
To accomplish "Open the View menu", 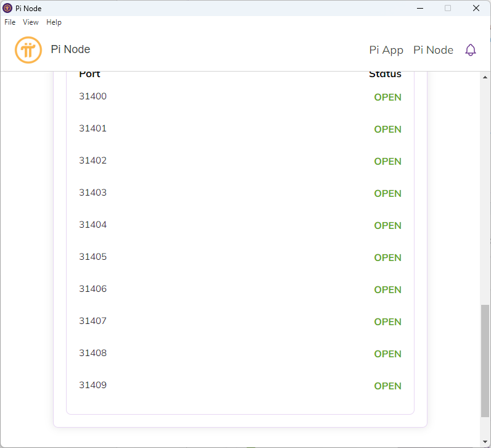I will tap(31, 22).
